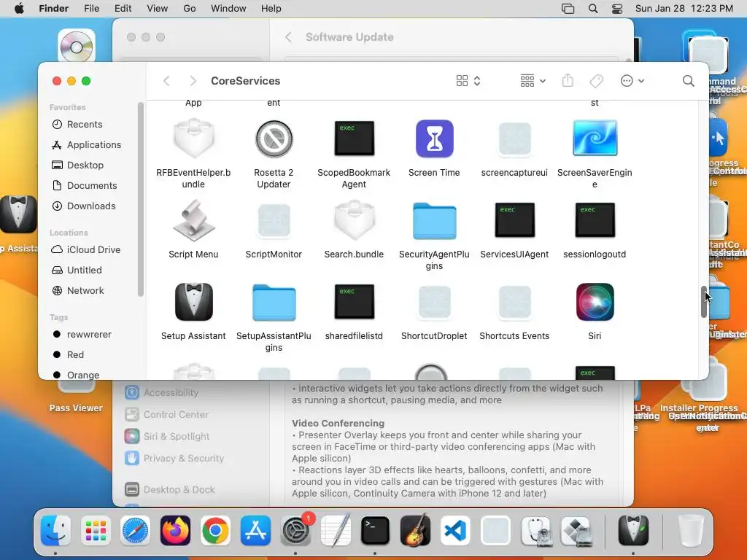Click the Finder search magnifier
The width and height of the screenshot is (747, 560).
tap(688, 81)
